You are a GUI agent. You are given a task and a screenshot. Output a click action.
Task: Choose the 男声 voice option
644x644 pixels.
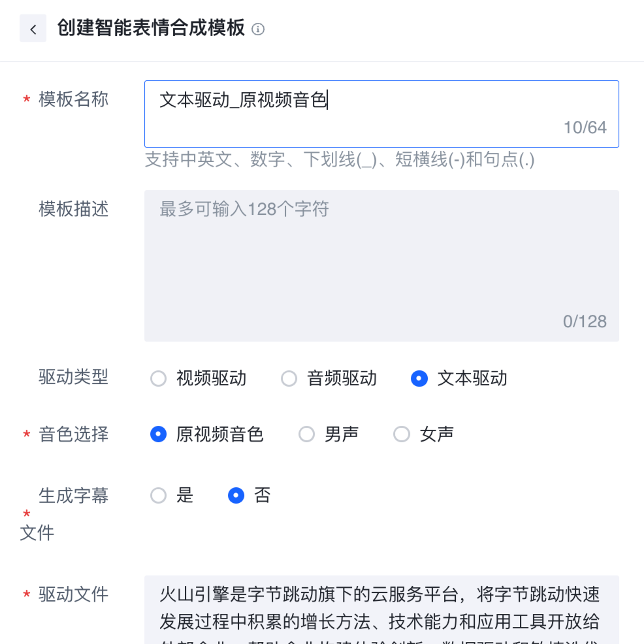coord(307,434)
